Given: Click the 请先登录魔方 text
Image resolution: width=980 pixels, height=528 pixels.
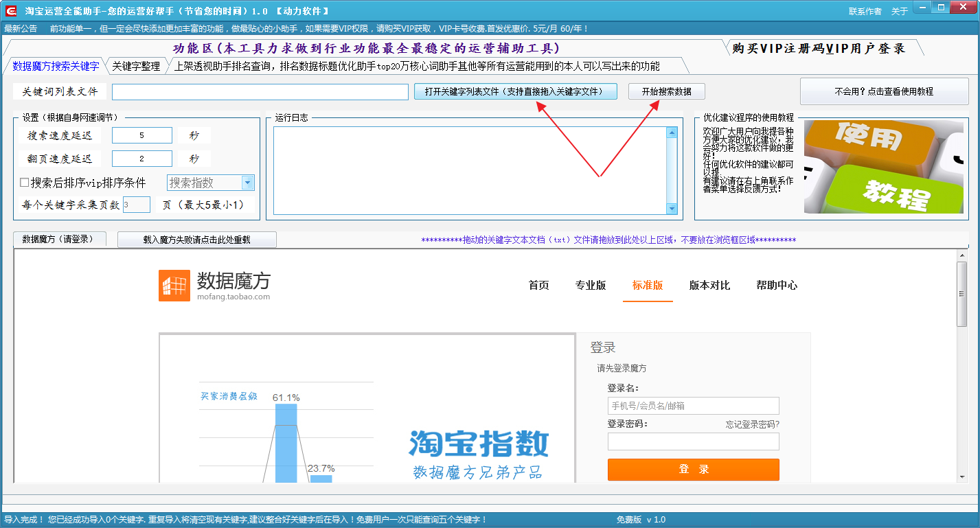Looking at the screenshot, I should (x=622, y=369).
